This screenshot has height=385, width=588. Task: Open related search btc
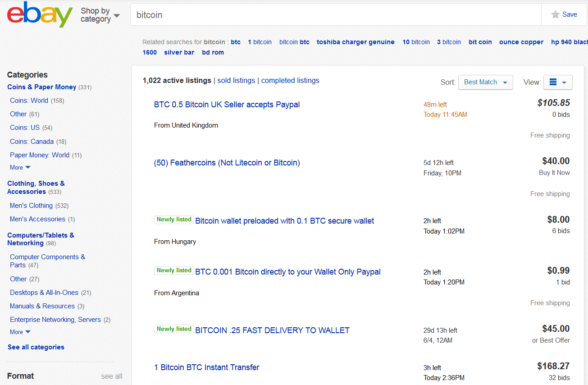coord(236,42)
